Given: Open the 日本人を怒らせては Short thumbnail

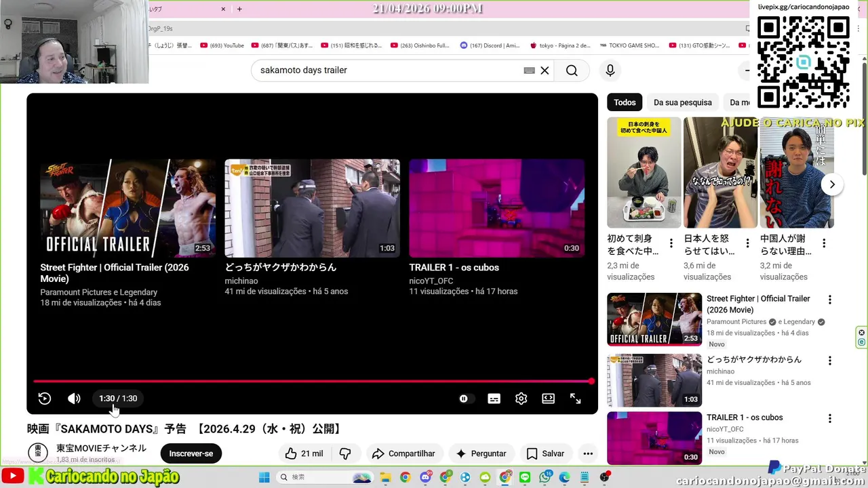Looking at the screenshot, I should pos(720,173).
